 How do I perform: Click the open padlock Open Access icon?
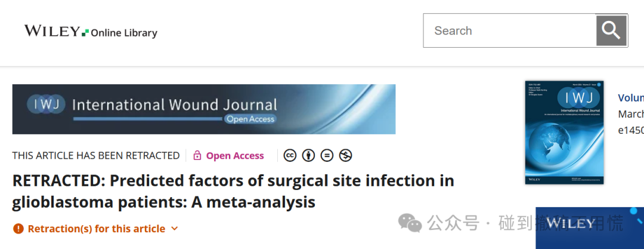click(197, 156)
